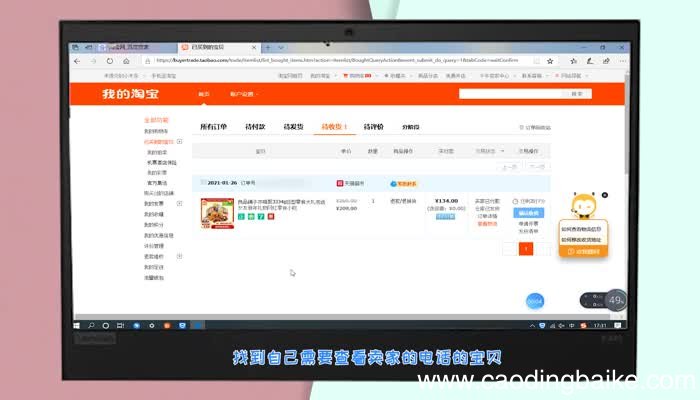Switch to the 待发货 tab
This screenshot has height=400, width=700.
click(x=293, y=127)
